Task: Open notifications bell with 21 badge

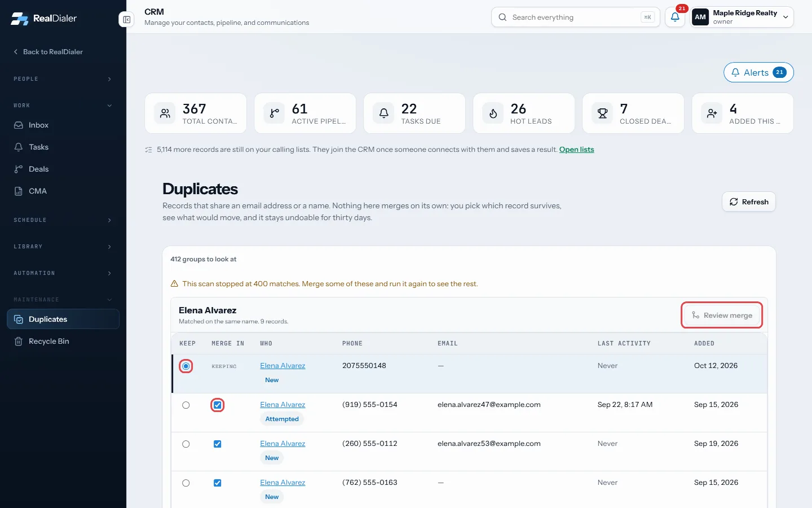Action: [675, 17]
